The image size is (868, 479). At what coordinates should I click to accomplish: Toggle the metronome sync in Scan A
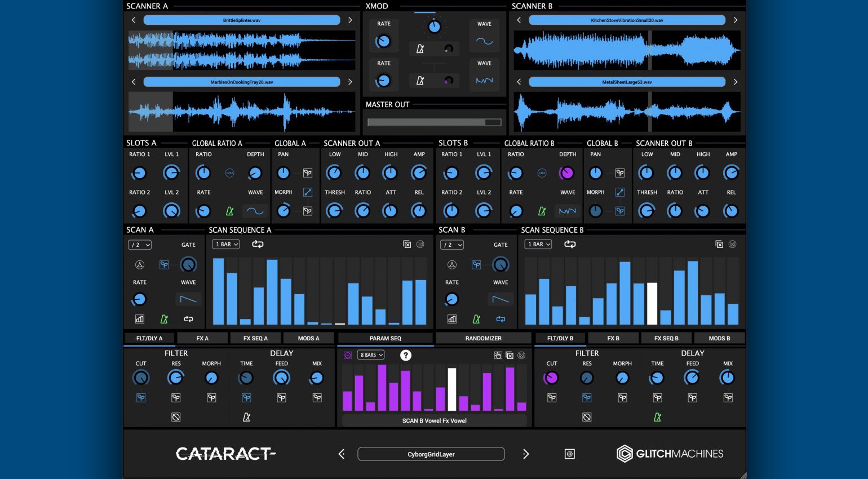click(x=164, y=319)
